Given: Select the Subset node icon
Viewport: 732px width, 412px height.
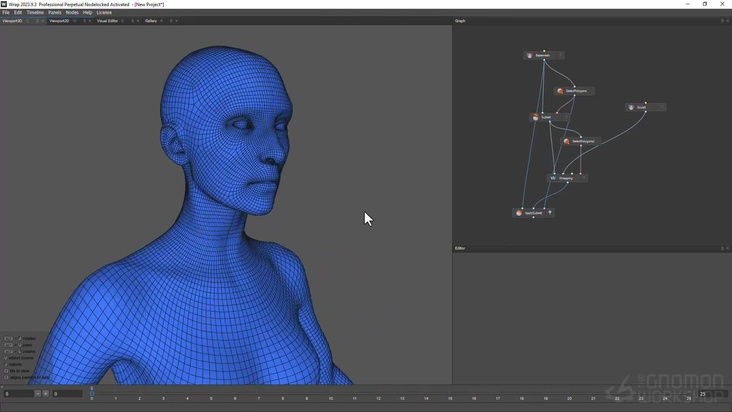Looking at the screenshot, I should [535, 117].
